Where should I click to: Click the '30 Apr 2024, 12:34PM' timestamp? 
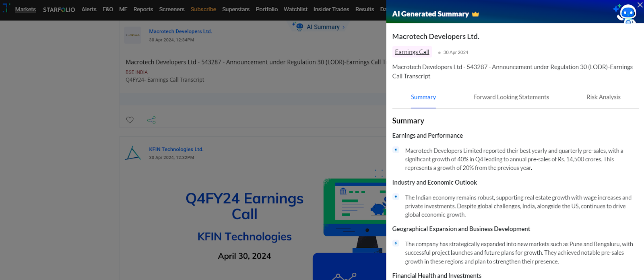coord(171,40)
